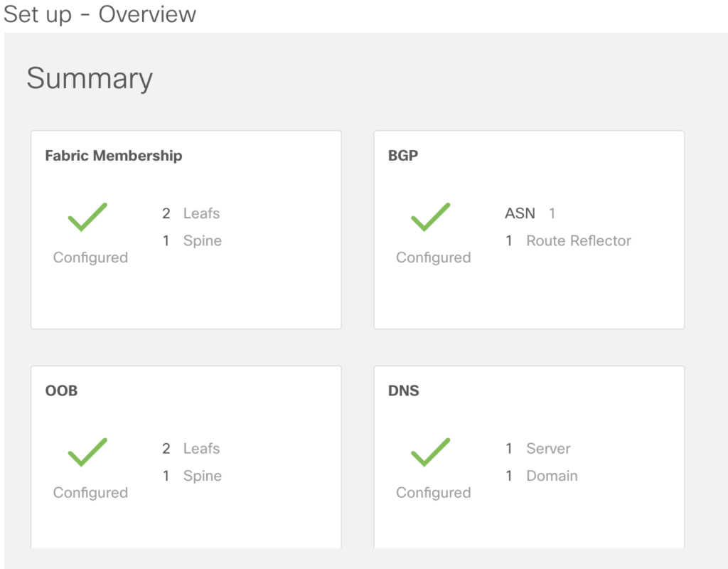728x569 pixels.
Task: Open the Fabric Membership card title
Action: [114, 156]
